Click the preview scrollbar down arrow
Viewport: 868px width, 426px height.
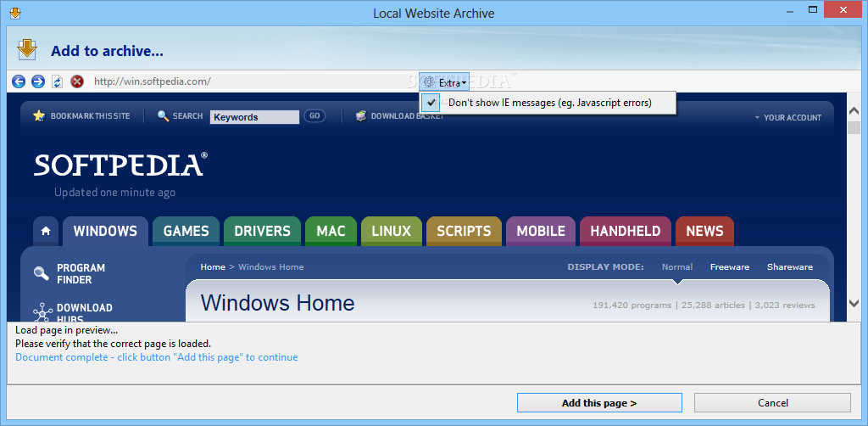click(854, 303)
